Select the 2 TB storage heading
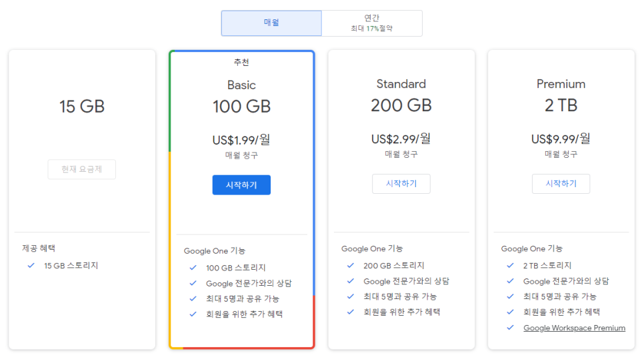This screenshot has height=361, width=644. [x=561, y=105]
